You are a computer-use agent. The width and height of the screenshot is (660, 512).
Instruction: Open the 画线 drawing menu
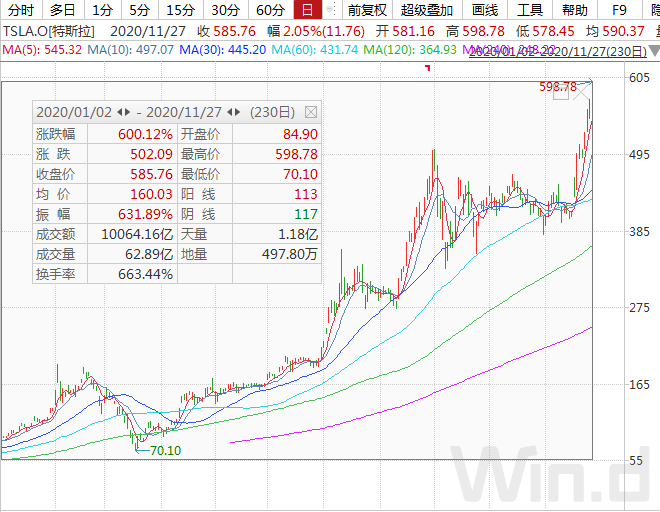(x=485, y=10)
